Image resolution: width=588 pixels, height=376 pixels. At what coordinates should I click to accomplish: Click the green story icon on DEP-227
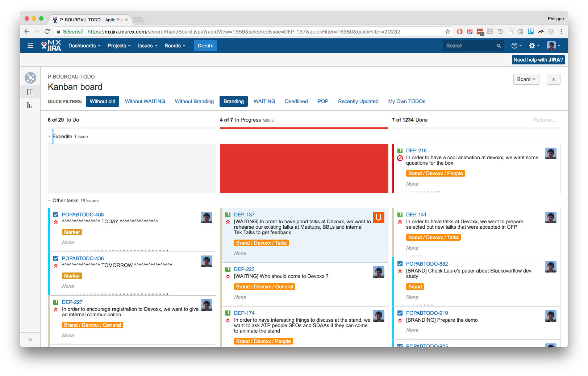click(x=56, y=302)
